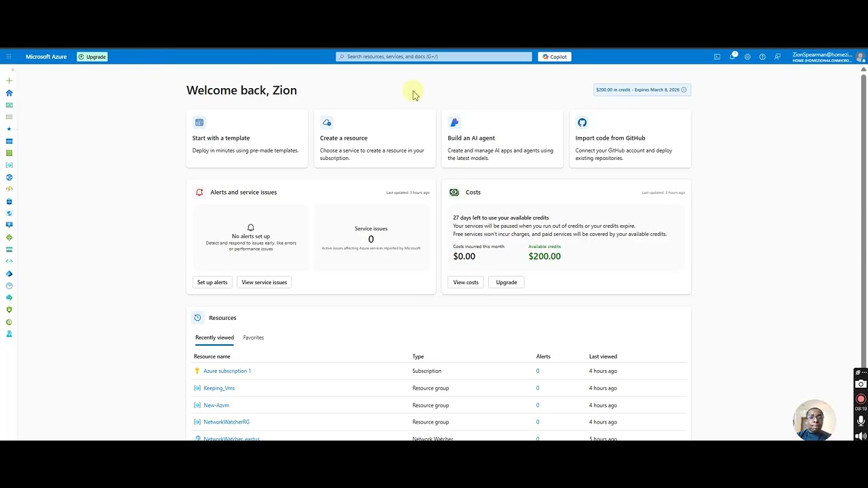This screenshot has height=488, width=868.
Task: Open the Azure portal waffle menu
Action: 9,57
